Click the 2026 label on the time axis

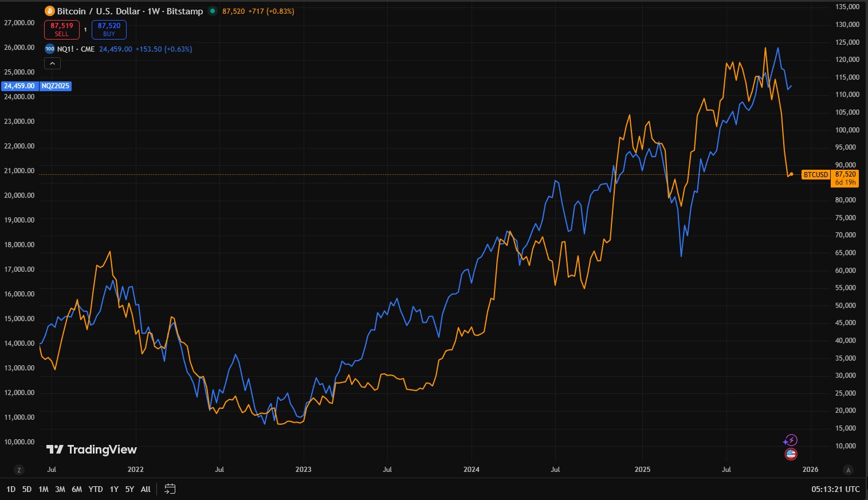(x=810, y=470)
